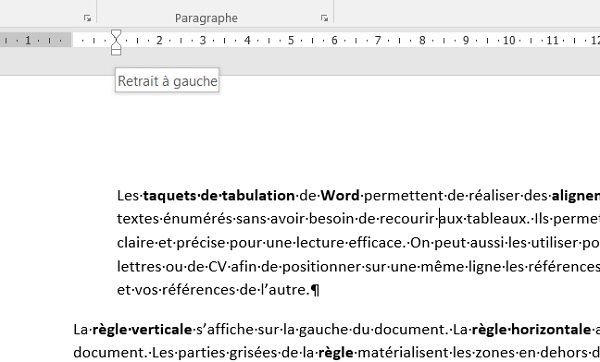Screen dimensions: 600x362
Task: Click the word 'parties' in last line
Action: (201, 353)
